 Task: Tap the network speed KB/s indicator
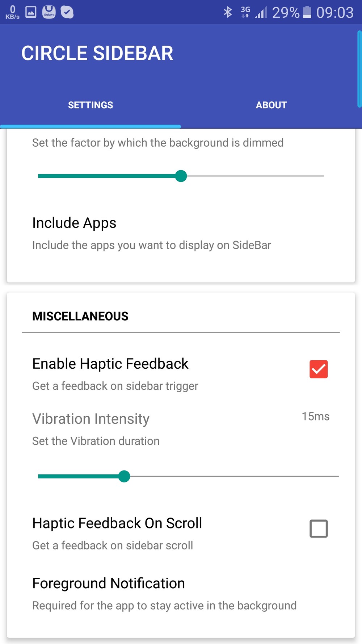(12, 12)
